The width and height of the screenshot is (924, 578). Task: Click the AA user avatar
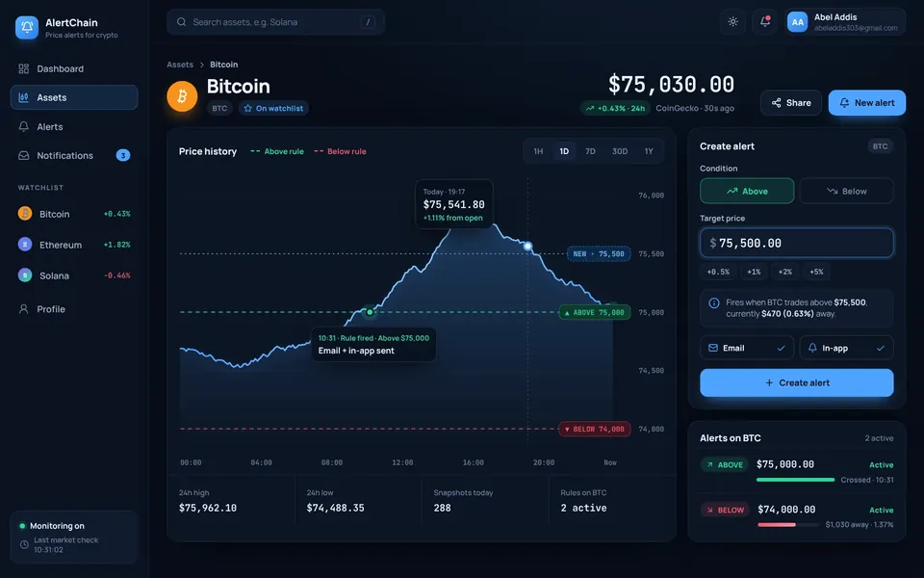click(x=797, y=22)
